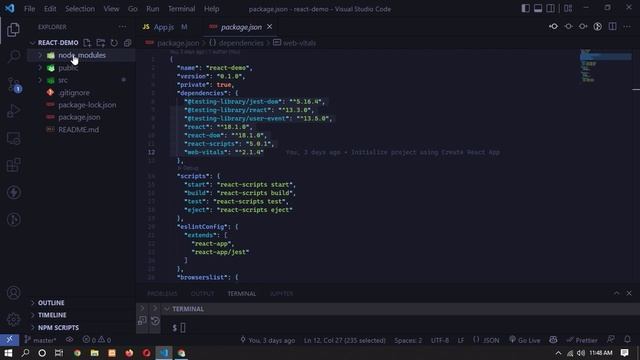Open the File menu
Screen dimensions: 640x360
point(29,9)
